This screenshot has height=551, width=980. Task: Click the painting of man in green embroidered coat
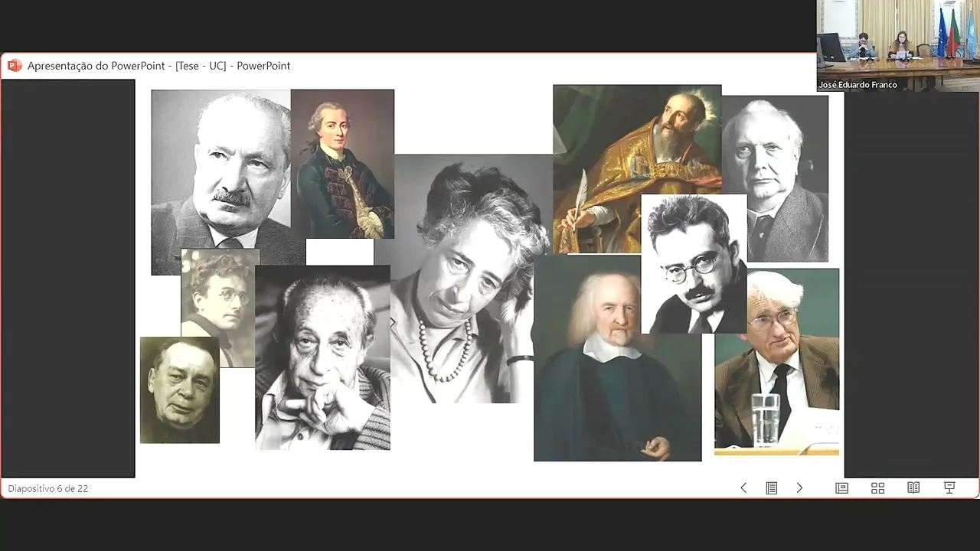[x=342, y=164]
